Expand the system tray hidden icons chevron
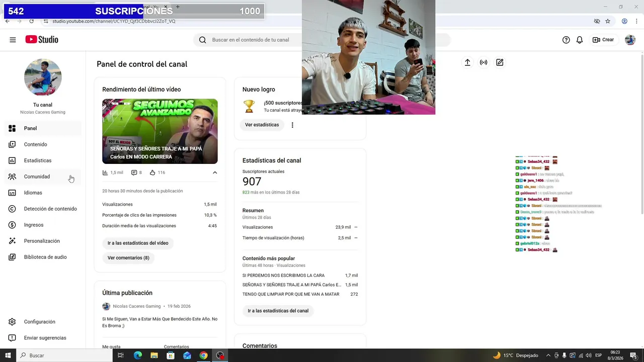644x362 pixels. tap(548, 355)
